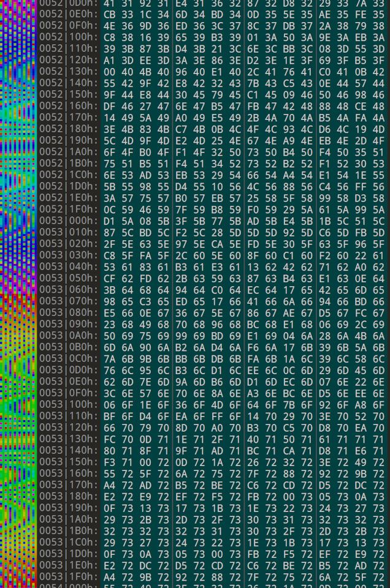Select offset label 0052|120h

click(68, 61)
